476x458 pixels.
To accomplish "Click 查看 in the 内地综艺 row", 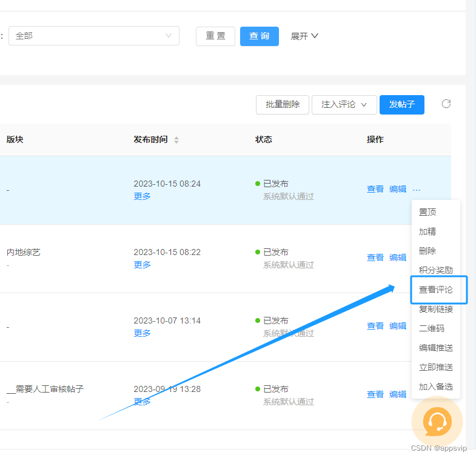I will point(375,258).
